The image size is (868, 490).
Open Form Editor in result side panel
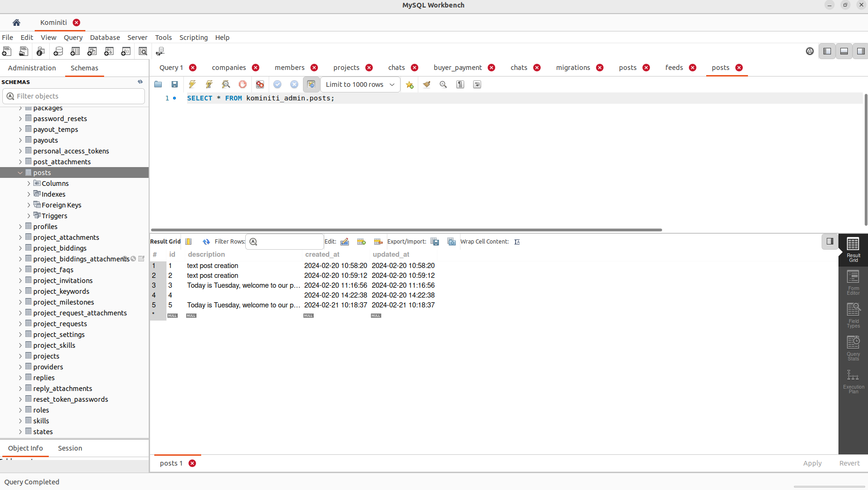tap(853, 283)
